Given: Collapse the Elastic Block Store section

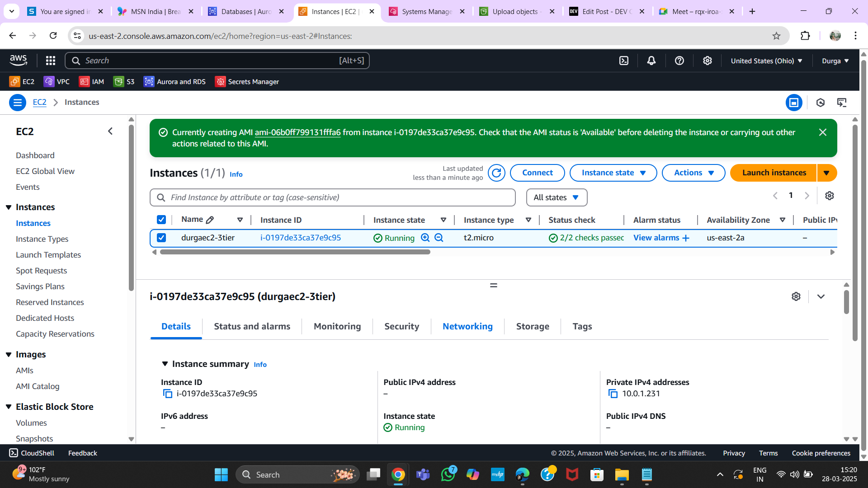Looking at the screenshot, I should 9,407.
